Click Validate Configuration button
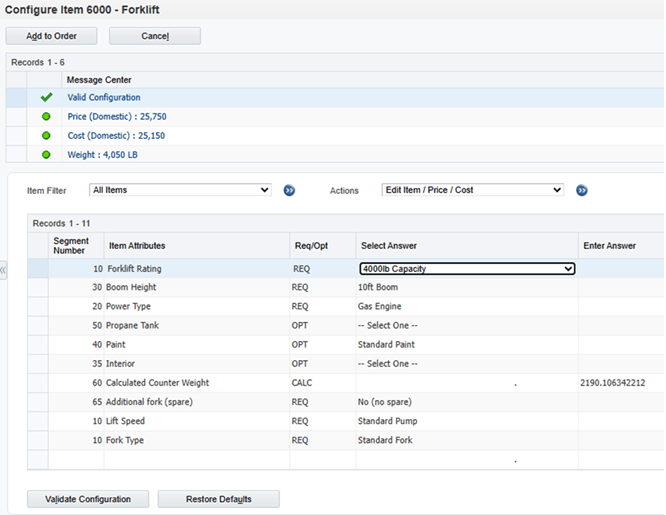The image size is (666, 515). pos(88,499)
